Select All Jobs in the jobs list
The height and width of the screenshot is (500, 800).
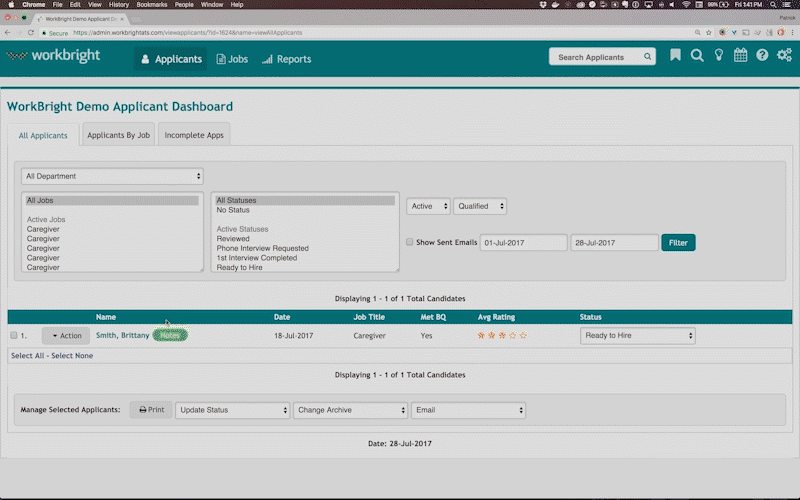point(112,201)
